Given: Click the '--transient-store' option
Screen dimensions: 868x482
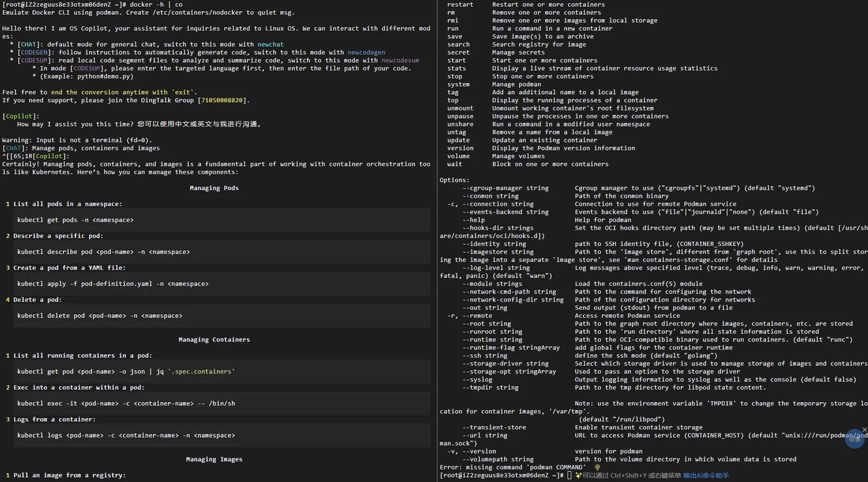Looking at the screenshot, I should point(494,427).
